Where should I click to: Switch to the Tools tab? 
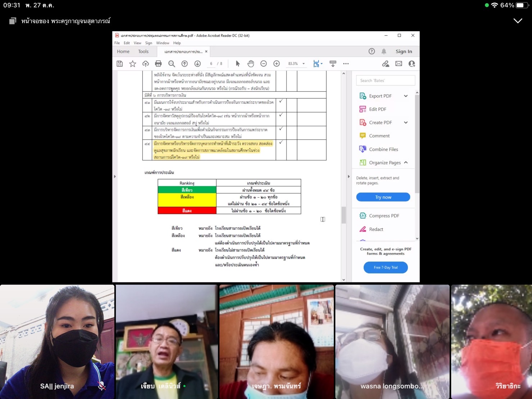pyautogui.click(x=143, y=51)
